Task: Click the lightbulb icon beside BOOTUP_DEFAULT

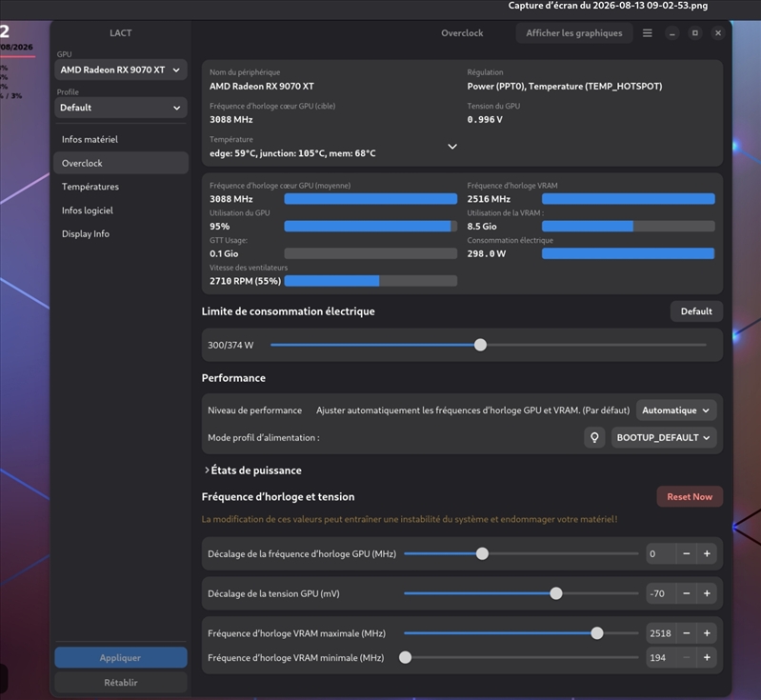Action: [x=594, y=437]
